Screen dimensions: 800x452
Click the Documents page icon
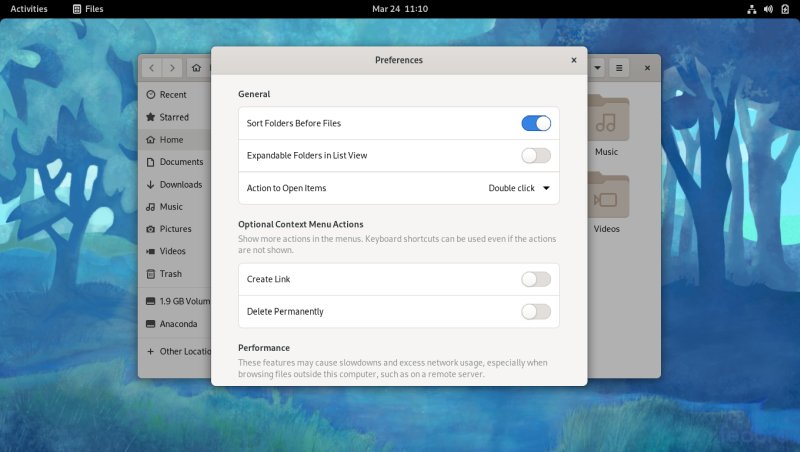(x=151, y=162)
